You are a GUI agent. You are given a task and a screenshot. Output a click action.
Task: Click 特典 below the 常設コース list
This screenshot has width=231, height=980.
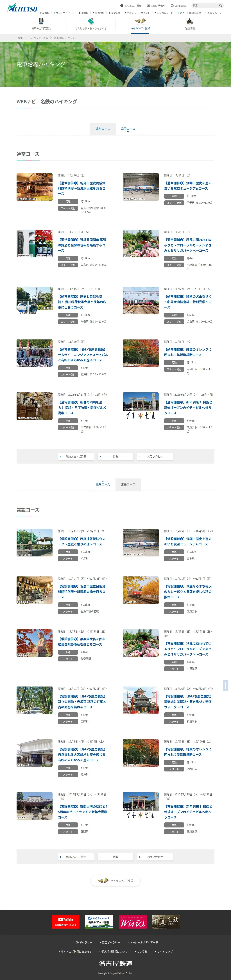click(x=115, y=857)
